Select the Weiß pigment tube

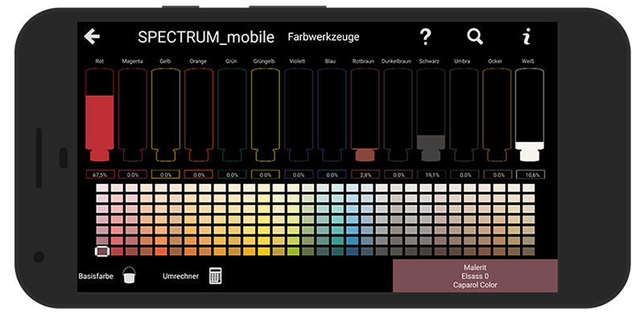530,115
